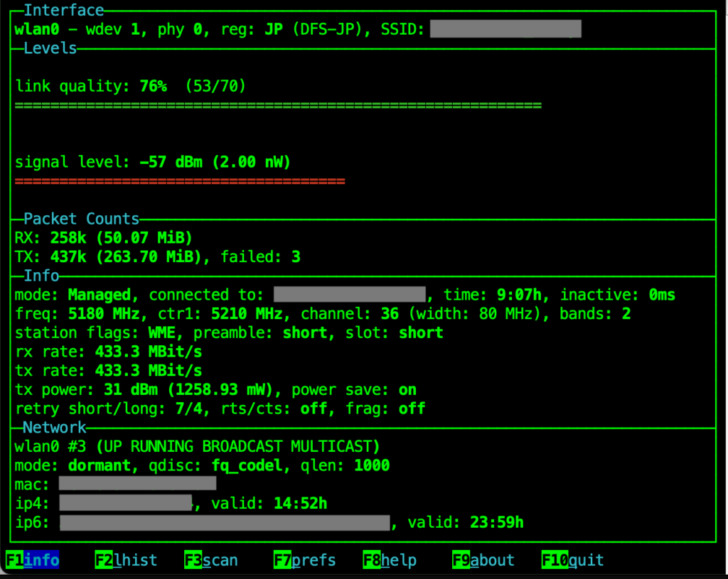Click the red signal level bar
The width and height of the screenshot is (728, 579).
point(180,181)
